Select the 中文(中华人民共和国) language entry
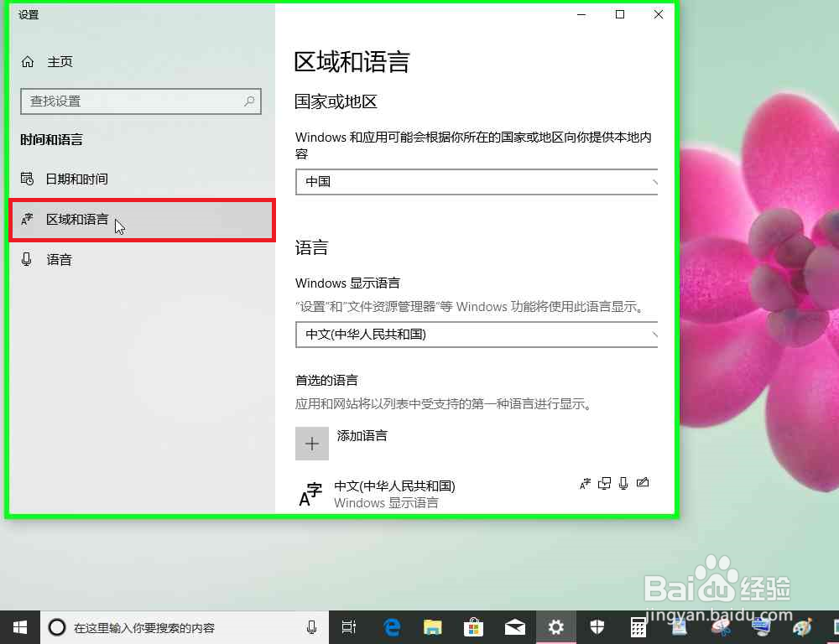 [x=394, y=486]
